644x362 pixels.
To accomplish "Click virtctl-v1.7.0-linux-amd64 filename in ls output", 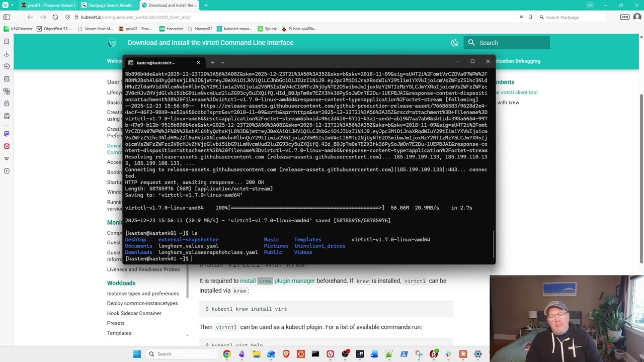I will [x=391, y=240].
